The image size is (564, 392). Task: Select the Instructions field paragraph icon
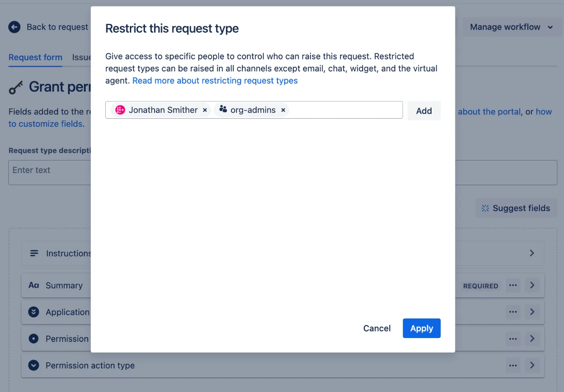pos(33,253)
